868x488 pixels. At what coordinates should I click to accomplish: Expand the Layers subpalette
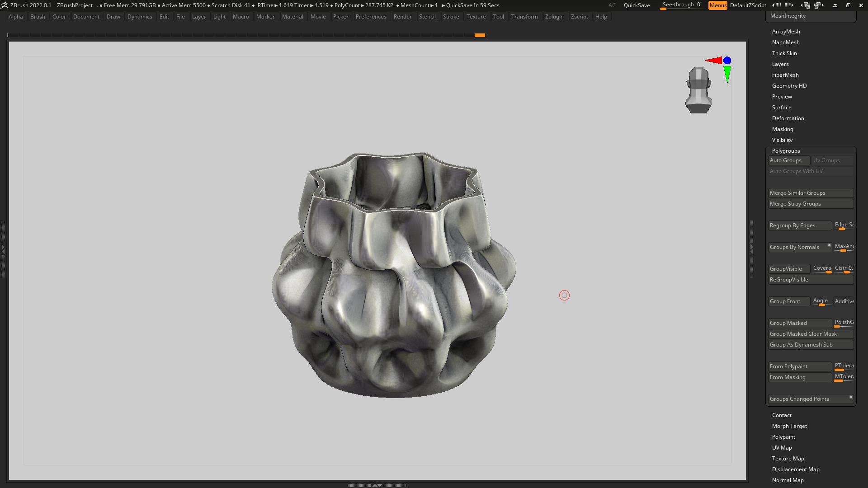click(x=780, y=64)
